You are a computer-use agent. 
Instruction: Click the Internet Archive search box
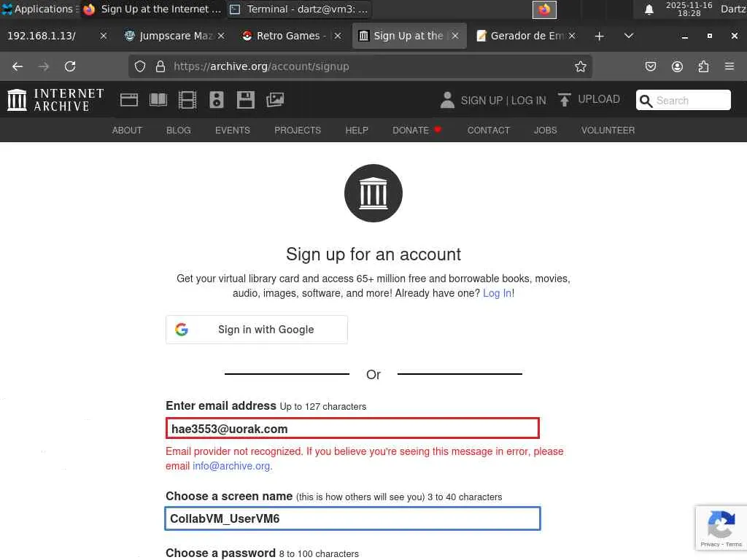coord(683,101)
